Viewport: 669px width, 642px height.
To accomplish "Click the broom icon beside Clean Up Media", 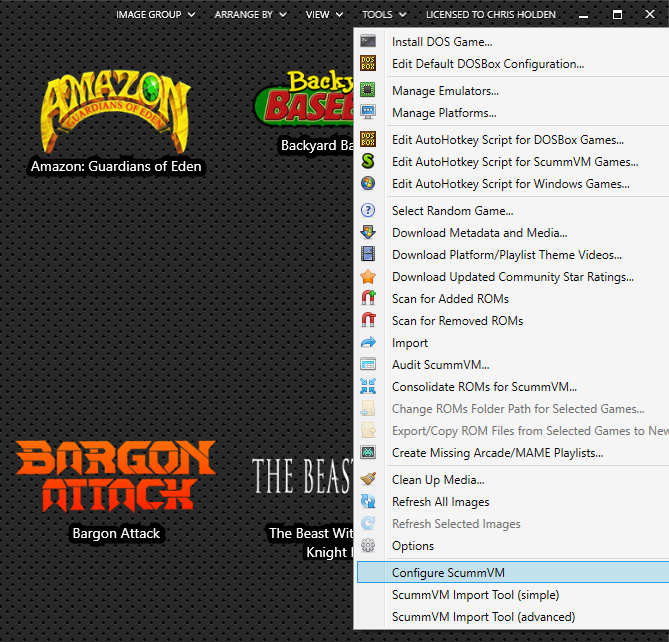I will click(x=368, y=479).
